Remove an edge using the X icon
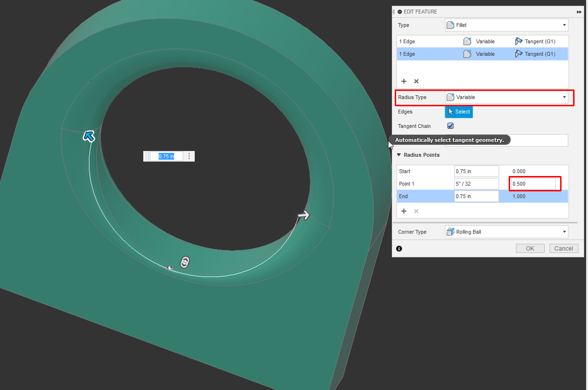588x390 pixels. point(416,81)
